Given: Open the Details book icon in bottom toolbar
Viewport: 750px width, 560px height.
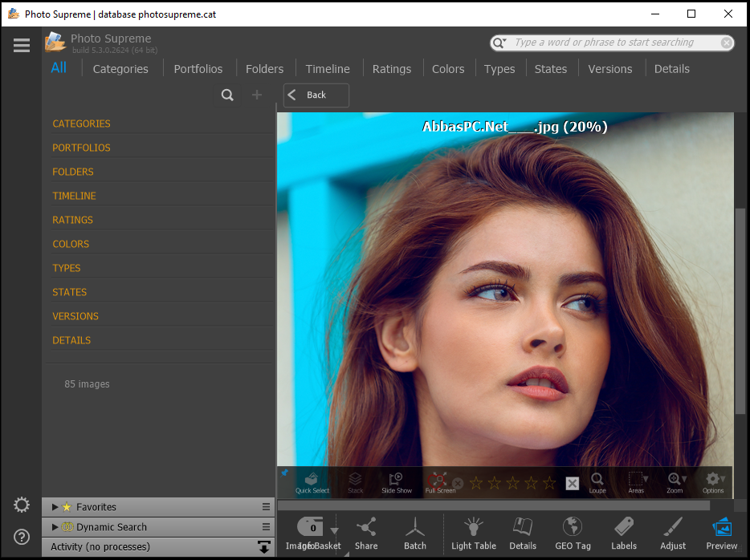Looking at the screenshot, I should pyautogui.click(x=522, y=534).
